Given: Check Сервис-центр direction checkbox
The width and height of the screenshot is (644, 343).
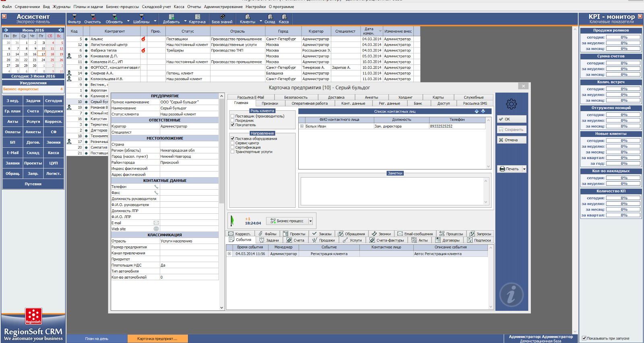Looking at the screenshot, I should [233, 143].
